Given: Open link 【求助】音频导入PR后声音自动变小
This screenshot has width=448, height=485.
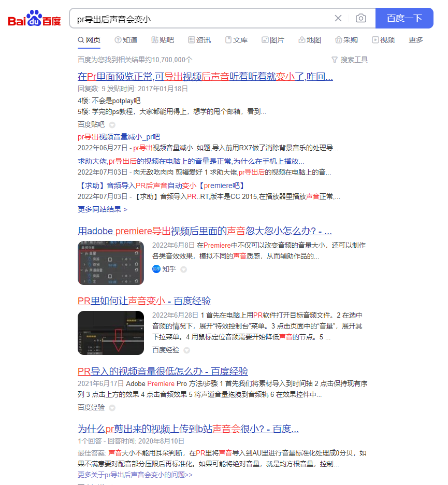Looking at the screenshot, I should click(162, 186).
